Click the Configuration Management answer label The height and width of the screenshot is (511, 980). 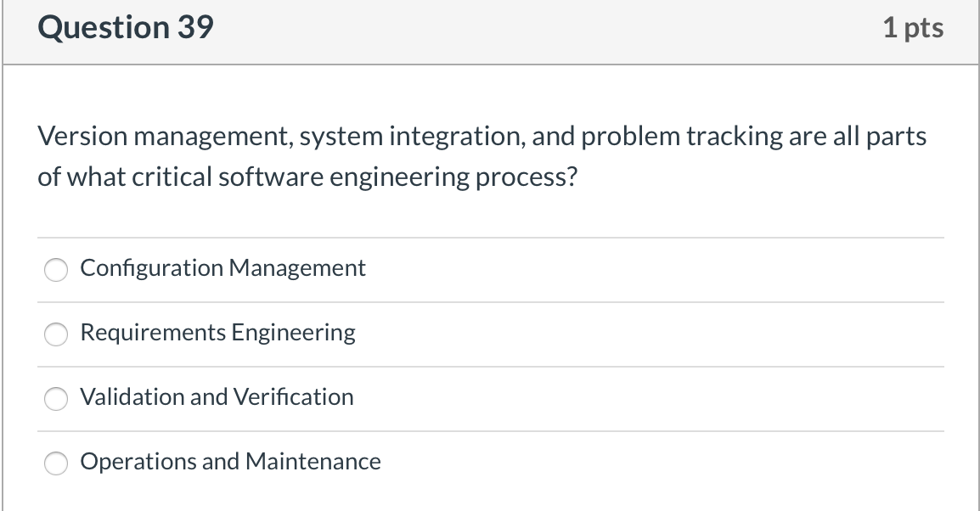[x=222, y=267]
